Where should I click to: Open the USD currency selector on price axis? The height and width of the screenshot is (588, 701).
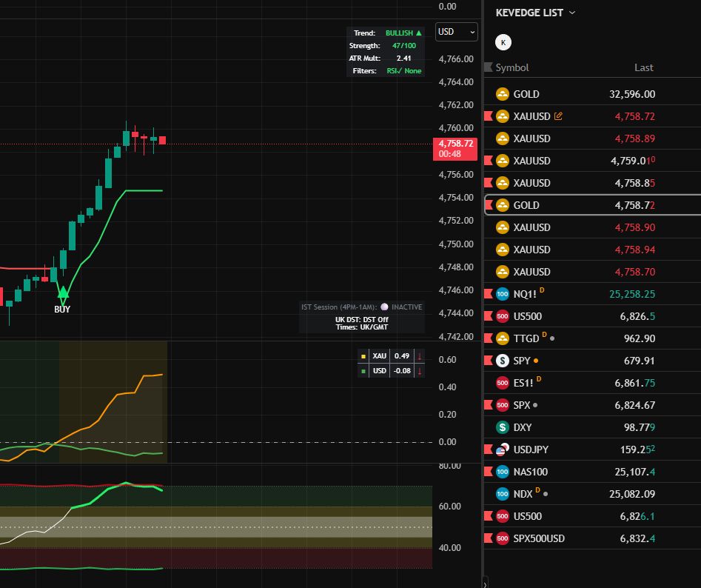(x=456, y=32)
